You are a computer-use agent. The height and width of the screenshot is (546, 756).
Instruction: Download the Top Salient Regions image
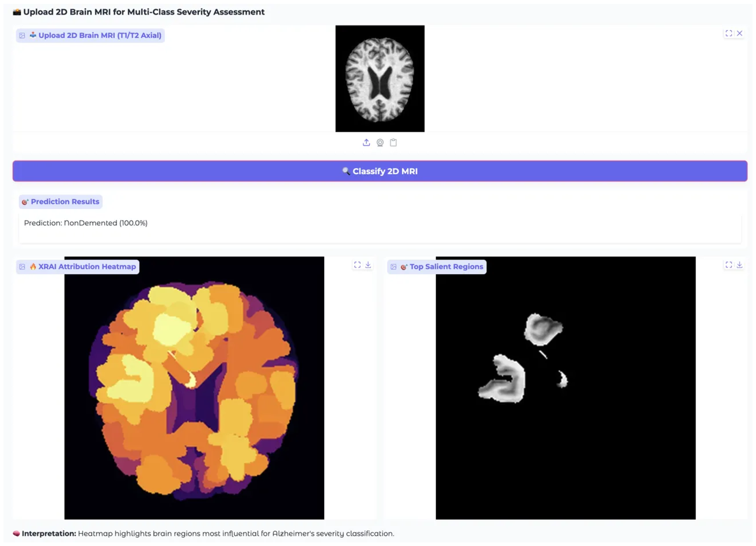pos(739,265)
